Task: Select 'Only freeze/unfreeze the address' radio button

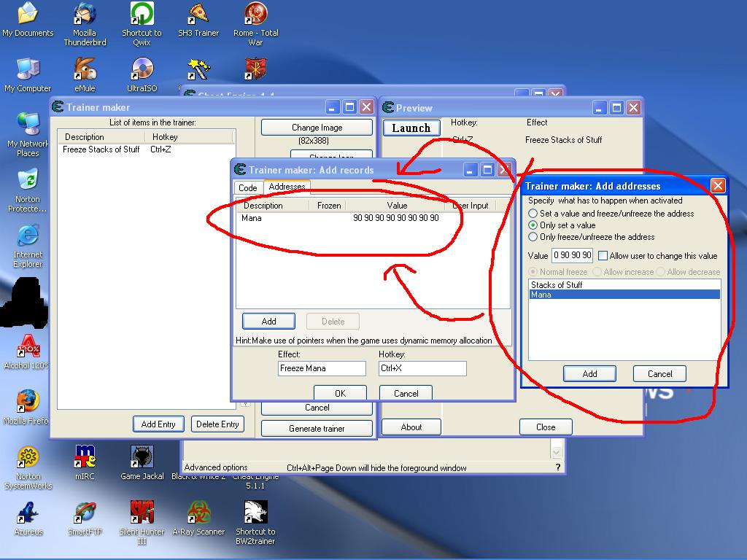Action: tap(533, 237)
